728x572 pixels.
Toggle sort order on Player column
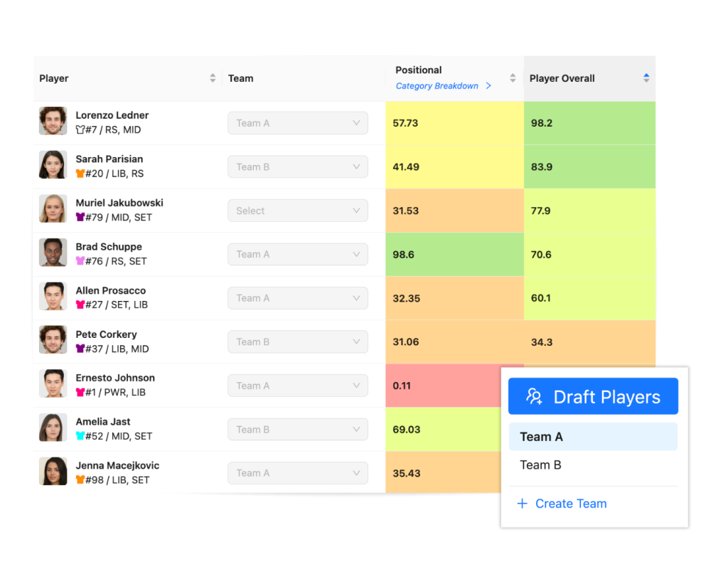pos(213,78)
